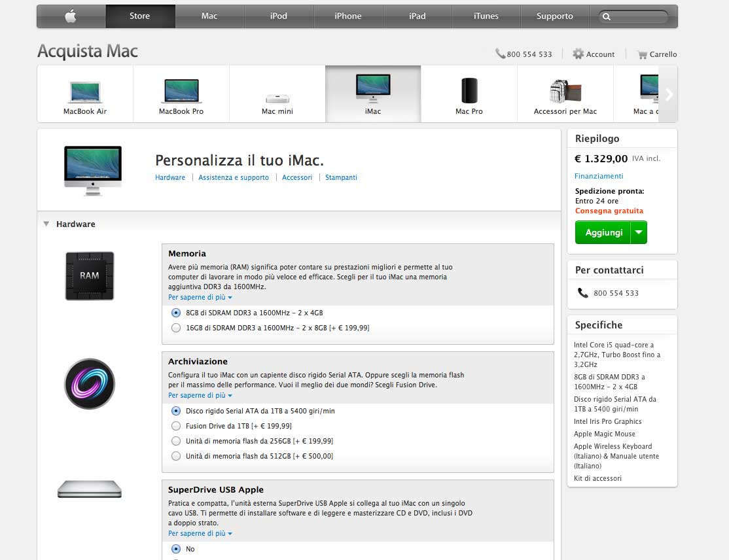The height and width of the screenshot is (560, 729).
Task: Click the phone icon beside 800 554 533 at top
Action: pos(500,54)
